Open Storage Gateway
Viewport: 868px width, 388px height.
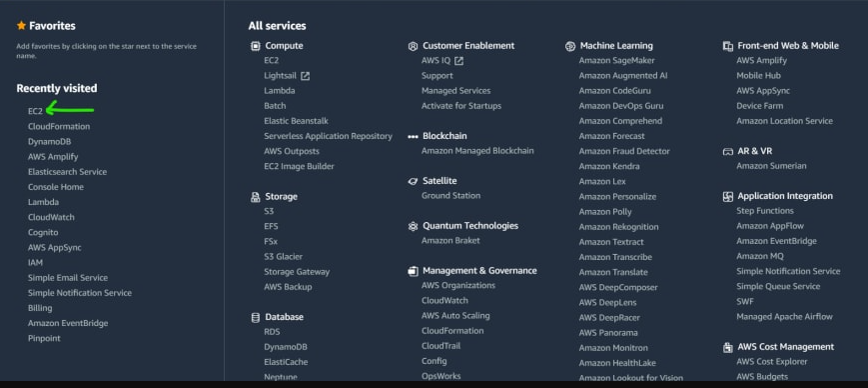tap(297, 272)
